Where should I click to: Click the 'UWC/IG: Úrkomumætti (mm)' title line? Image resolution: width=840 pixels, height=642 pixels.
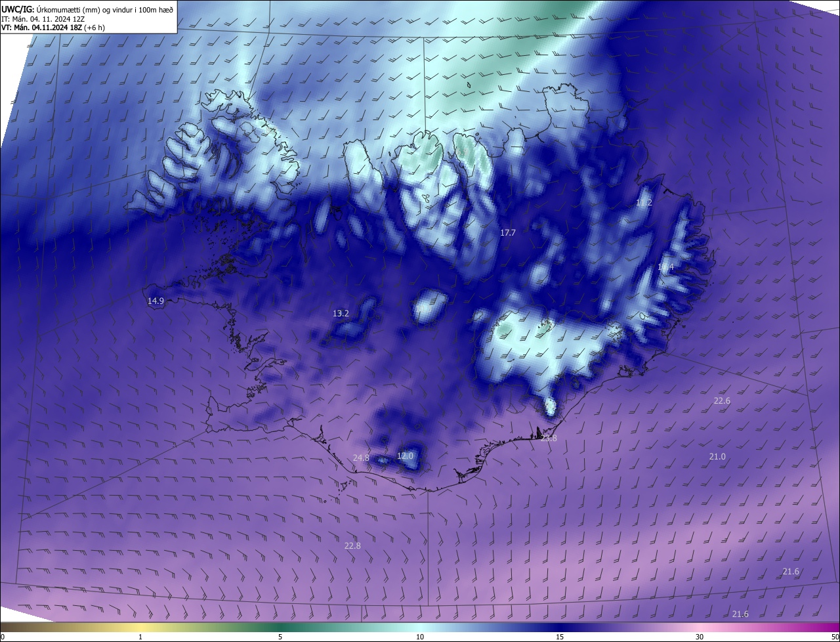coord(87,9)
